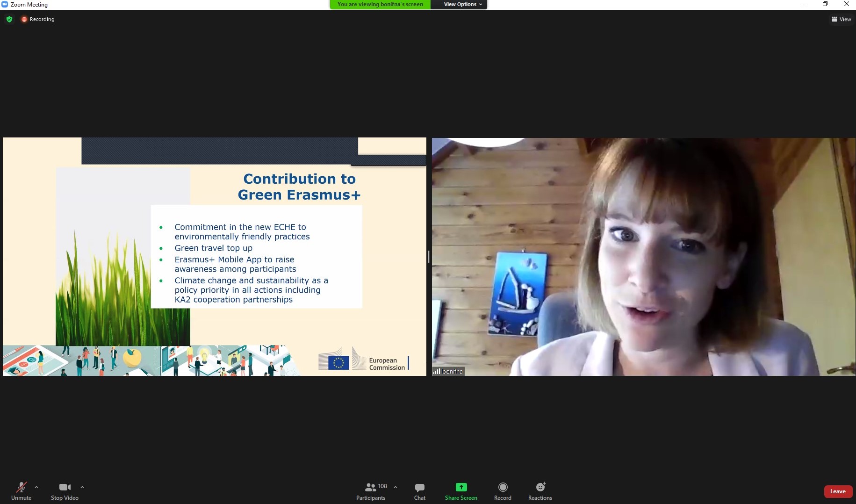Click the 'Contribution to Green Erasmus+' slide title
856x504 pixels.
tap(299, 187)
